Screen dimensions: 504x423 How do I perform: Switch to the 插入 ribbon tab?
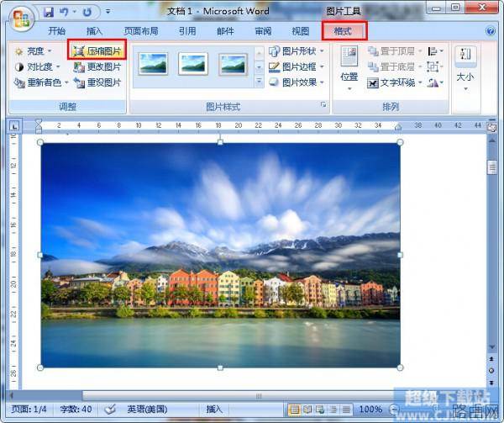pos(94,31)
